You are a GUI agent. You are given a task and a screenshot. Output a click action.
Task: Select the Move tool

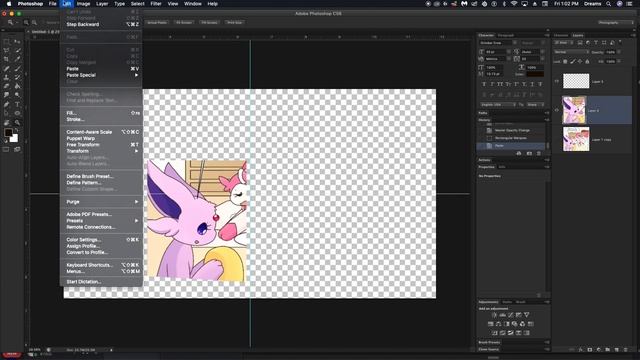tap(17, 42)
